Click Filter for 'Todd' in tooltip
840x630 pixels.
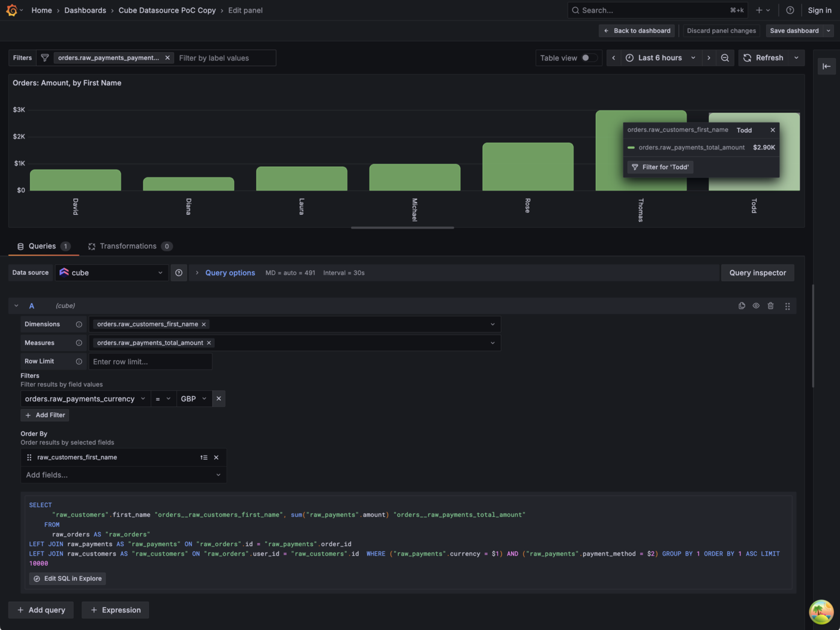[x=660, y=167]
